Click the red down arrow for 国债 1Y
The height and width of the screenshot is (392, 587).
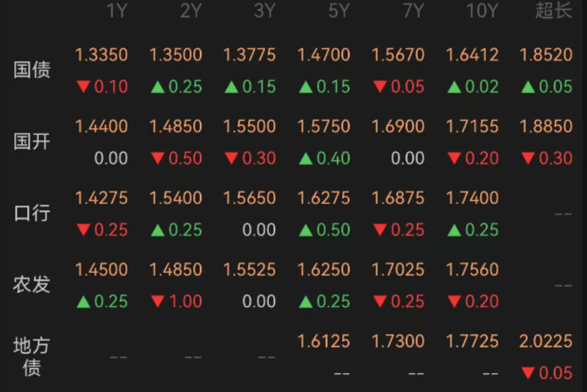coord(83,87)
